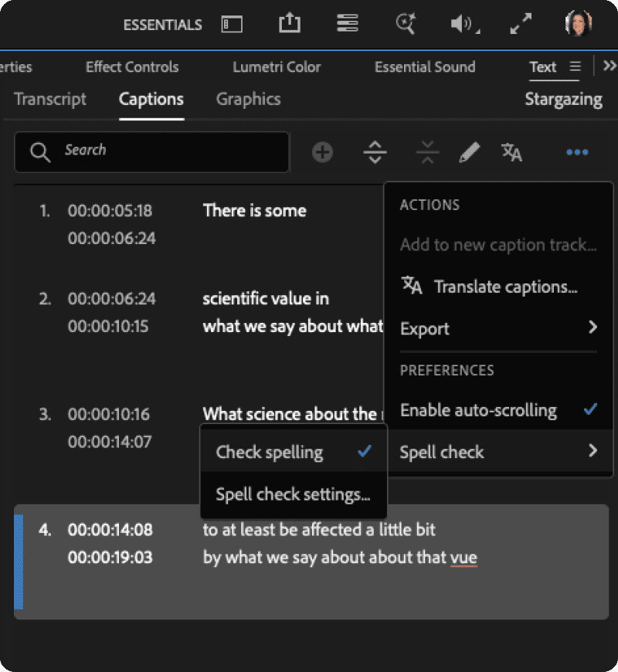618x672 pixels.
Task: Toggle full screen with the arrows icon
Action: (521, 23)
